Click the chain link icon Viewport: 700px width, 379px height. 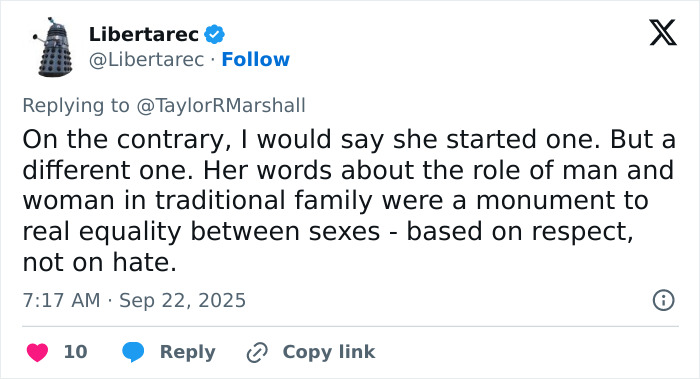(x=257, y=352)
